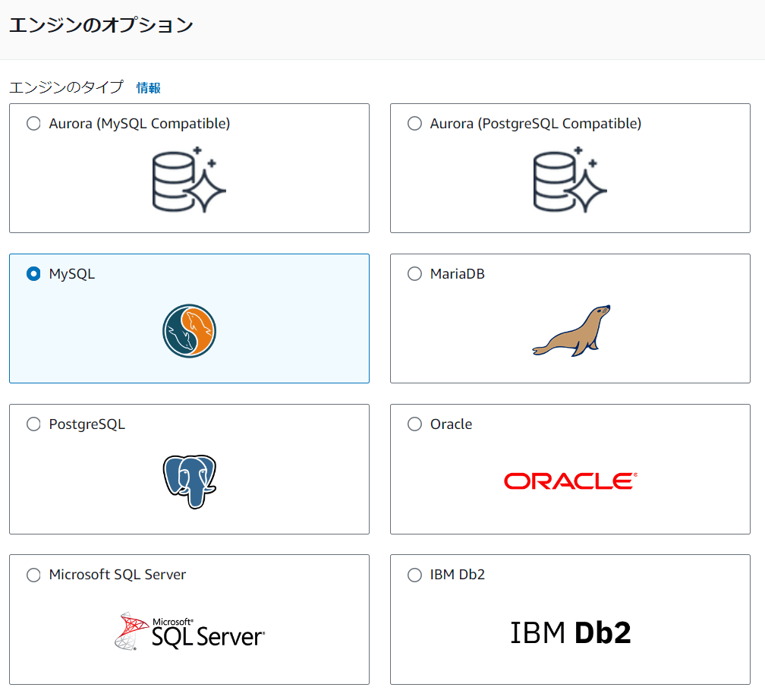Choose the MariaDB radio button
The height and width of the screenshot is (700, 765).
pos(414,274)
